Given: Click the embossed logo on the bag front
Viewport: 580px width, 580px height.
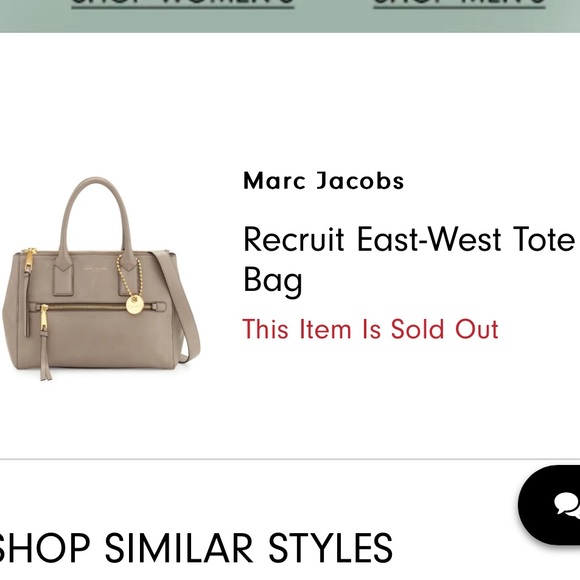Looking at the screenshot, I should [x=95, y=269].
